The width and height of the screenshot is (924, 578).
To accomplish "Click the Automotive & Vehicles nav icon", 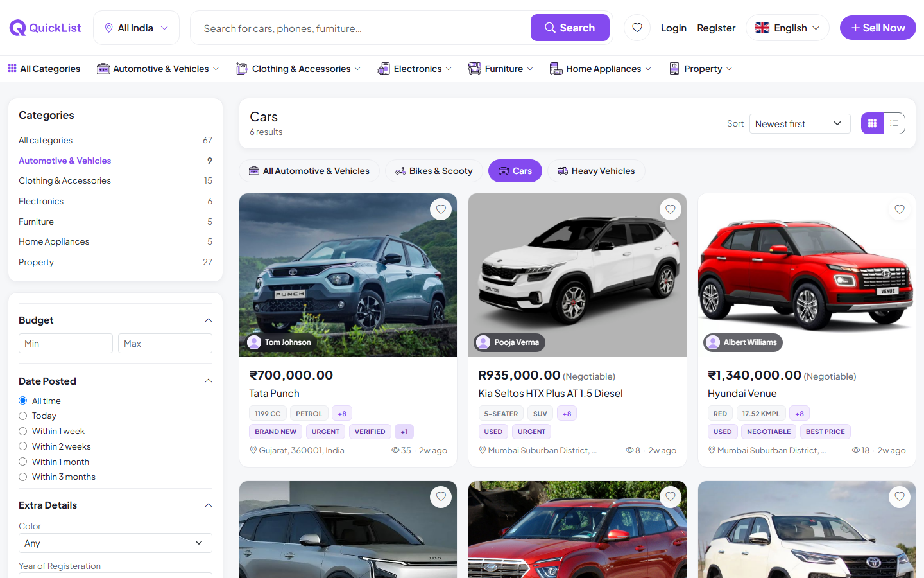I will click(x=103, y=69).
